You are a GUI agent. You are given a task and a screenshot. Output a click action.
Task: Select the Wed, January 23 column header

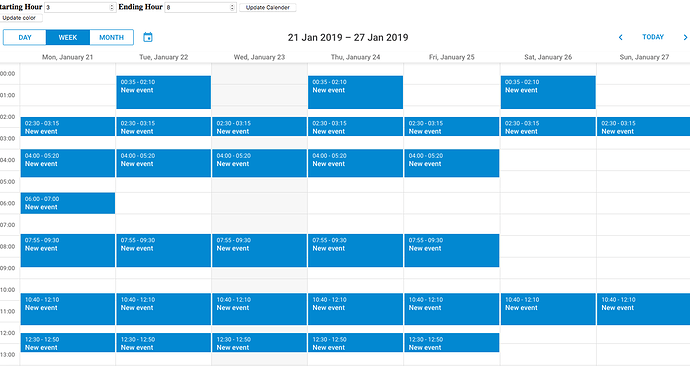click(259, 57)
